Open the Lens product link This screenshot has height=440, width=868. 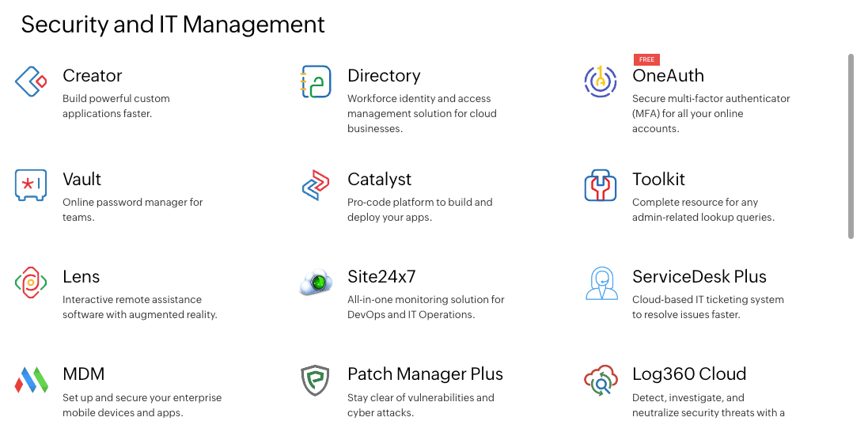81,276
